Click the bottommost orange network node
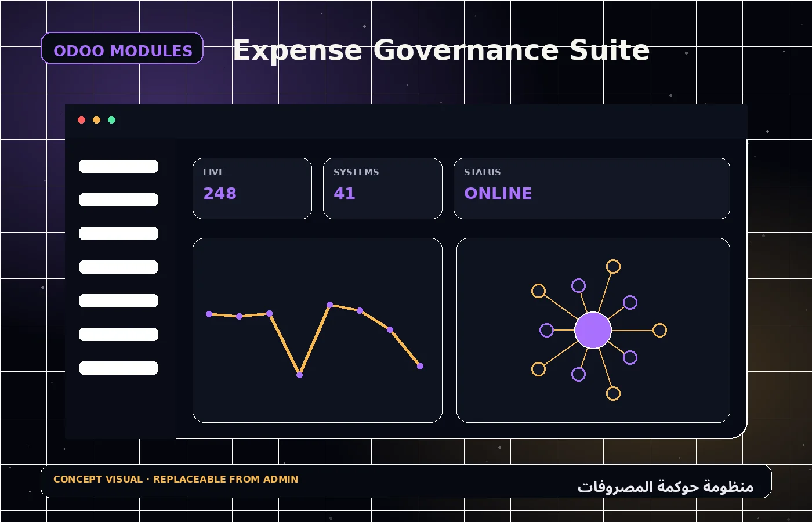This screenshot has height=522, width=812. 614,394
